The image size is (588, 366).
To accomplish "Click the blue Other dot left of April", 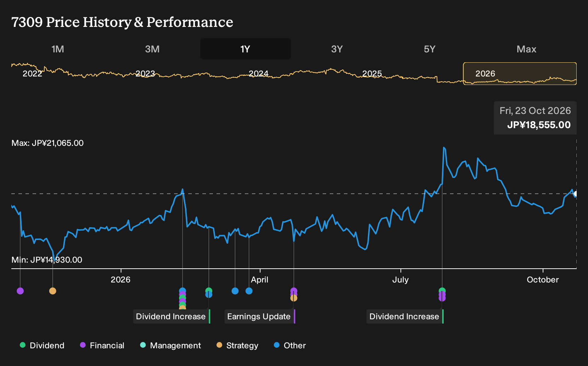I will pos(235,291).
